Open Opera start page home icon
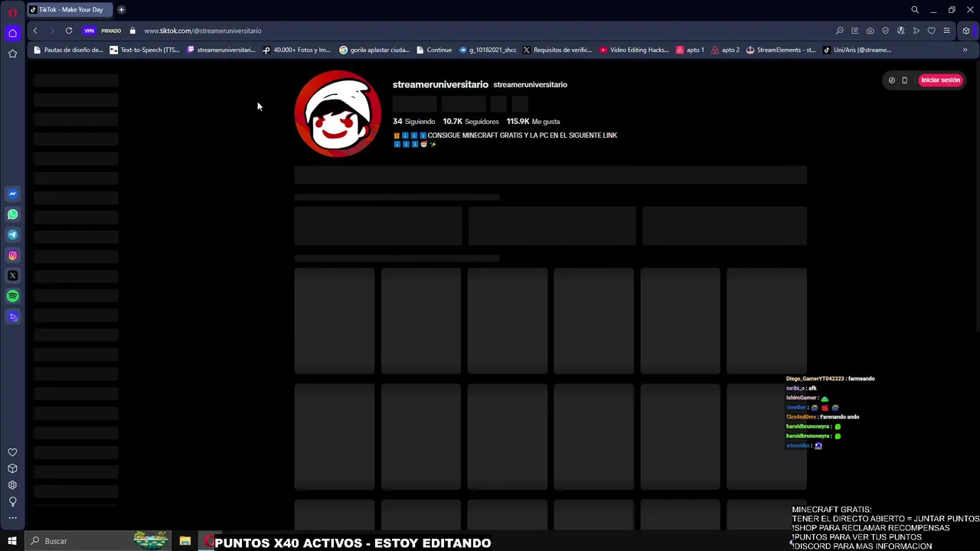980x551 pixels. pyautogui.click(x=12, y=33)
